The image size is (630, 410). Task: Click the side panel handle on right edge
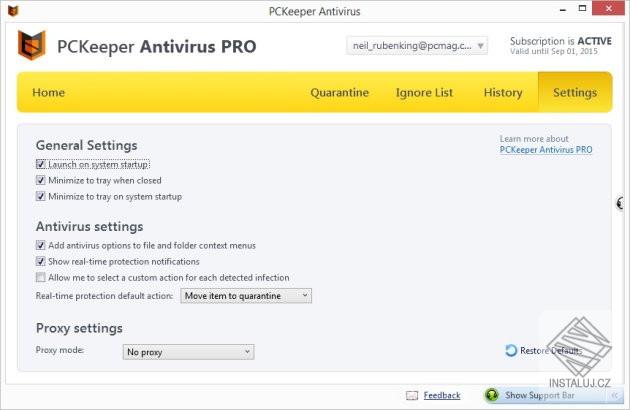(620, 203)
